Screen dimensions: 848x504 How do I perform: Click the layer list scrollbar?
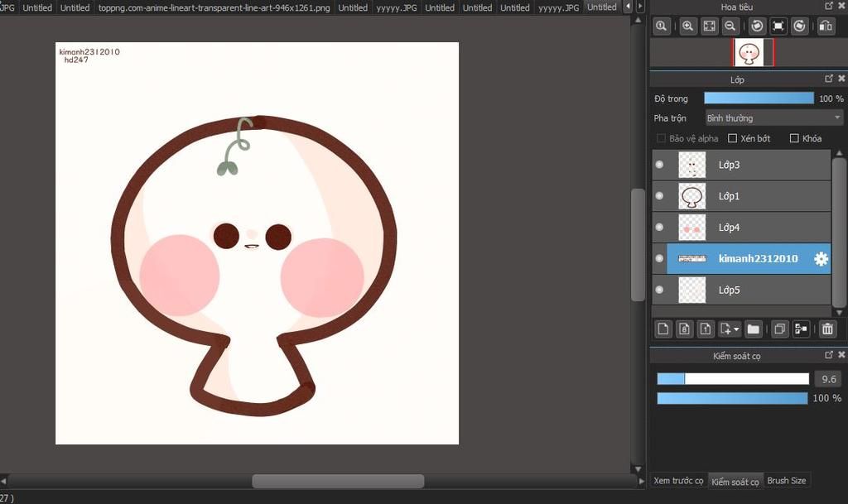[839, 233]
